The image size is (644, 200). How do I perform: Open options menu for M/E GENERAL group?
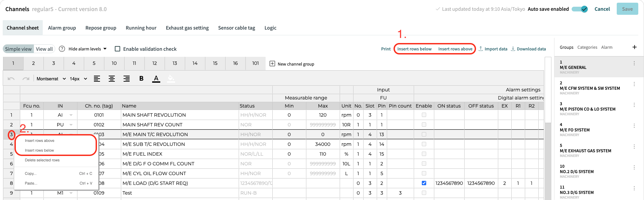tap(634, 63)
